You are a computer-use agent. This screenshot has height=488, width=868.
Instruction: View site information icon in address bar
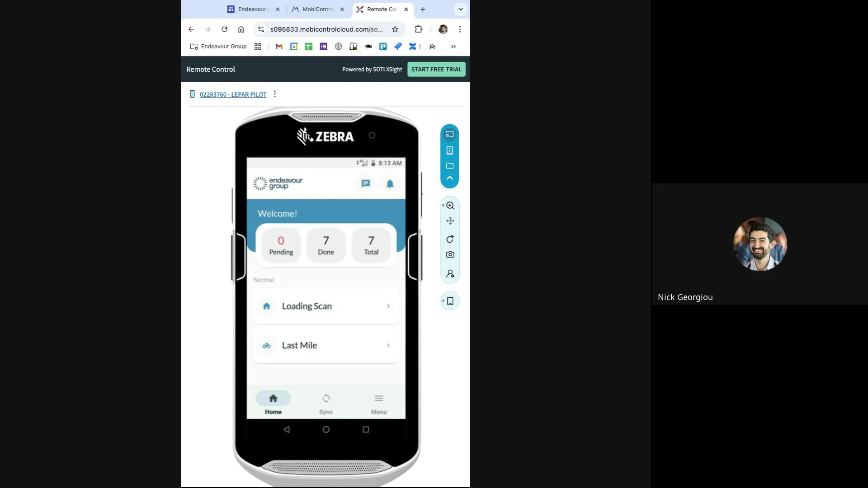261,29
